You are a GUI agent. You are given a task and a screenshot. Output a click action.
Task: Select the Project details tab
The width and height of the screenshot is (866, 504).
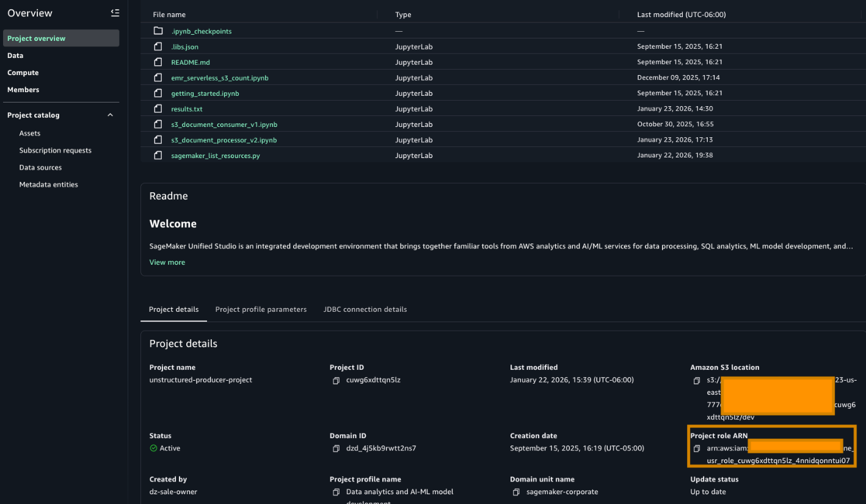[x=173, y=309]
